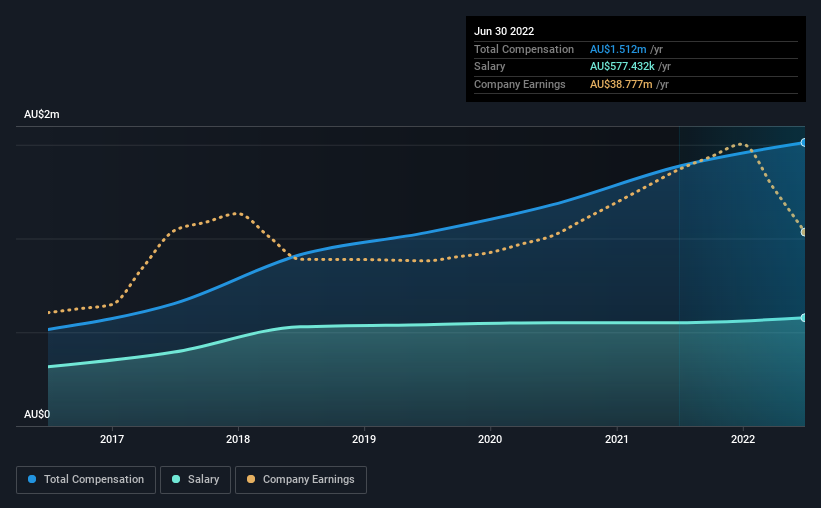
Task: Click the 2022 x-axis label
Action: coord(743,439)
